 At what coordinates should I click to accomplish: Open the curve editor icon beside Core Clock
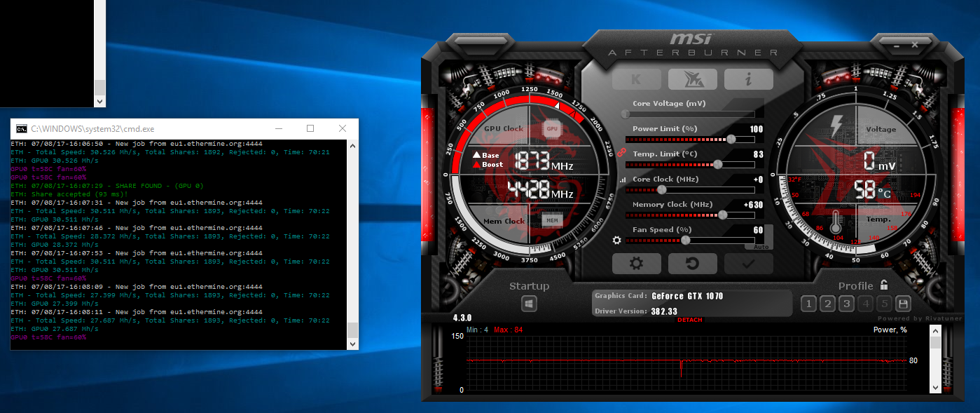coord(621,180)
